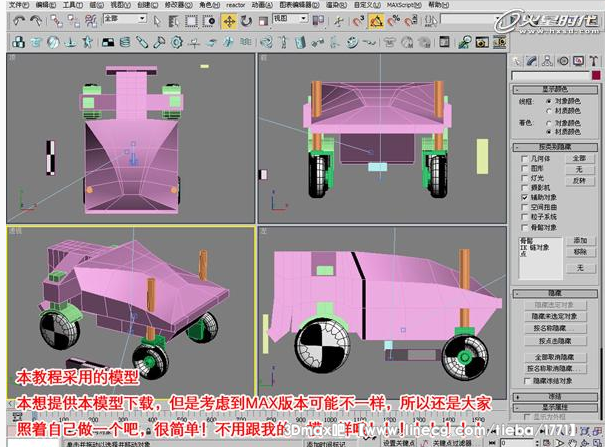Viewport: 605px width, 447px height.
Task: Open the 文件 menu
Action: pos(19,5)
